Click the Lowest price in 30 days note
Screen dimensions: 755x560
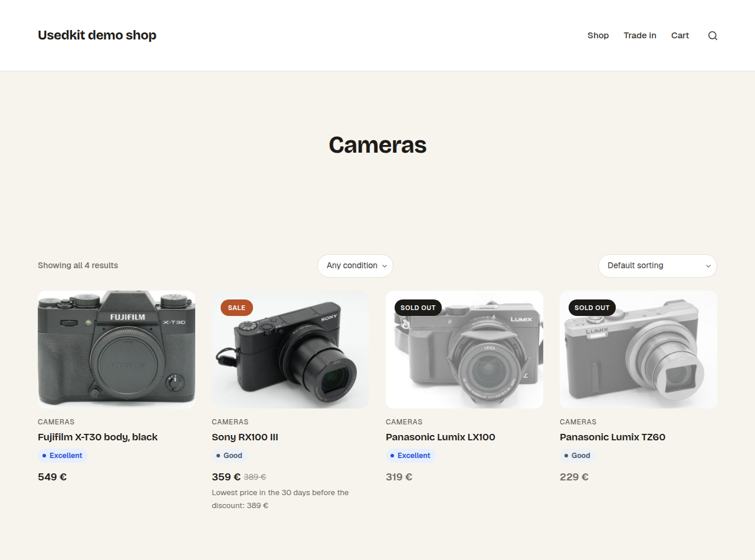coord(280,499)
